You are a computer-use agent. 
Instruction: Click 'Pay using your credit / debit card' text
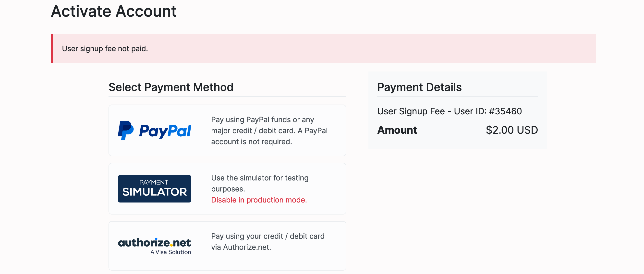pyautogui.click(x=267, y=236)
